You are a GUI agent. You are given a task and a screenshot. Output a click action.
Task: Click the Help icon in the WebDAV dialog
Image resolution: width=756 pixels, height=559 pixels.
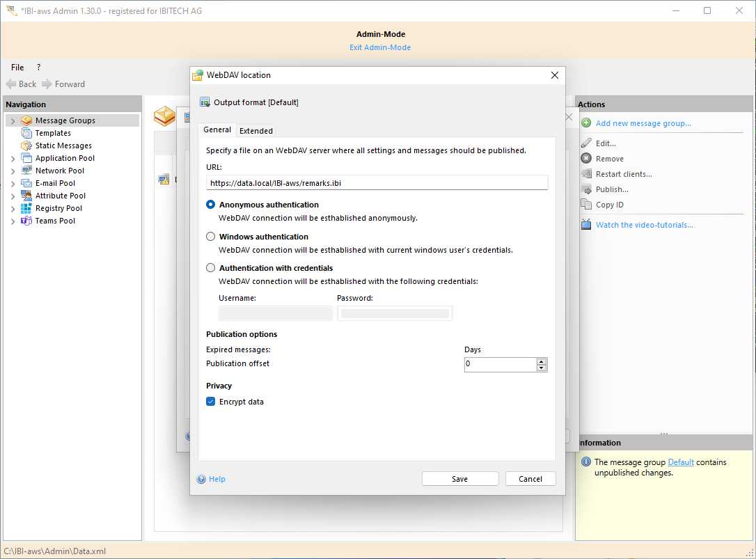click(x=202, y=478)
